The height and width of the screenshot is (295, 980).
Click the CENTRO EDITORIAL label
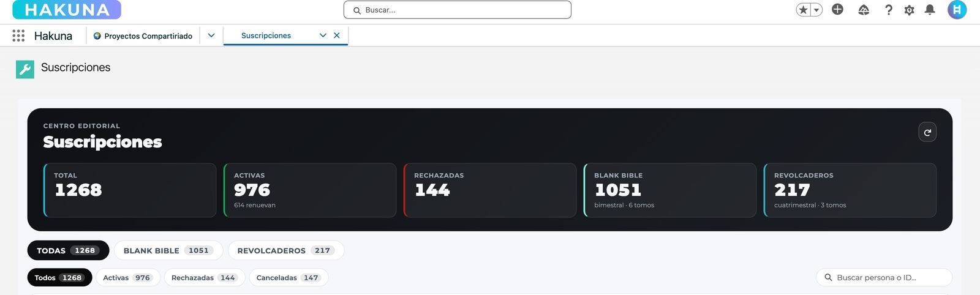tap(81, 126)
